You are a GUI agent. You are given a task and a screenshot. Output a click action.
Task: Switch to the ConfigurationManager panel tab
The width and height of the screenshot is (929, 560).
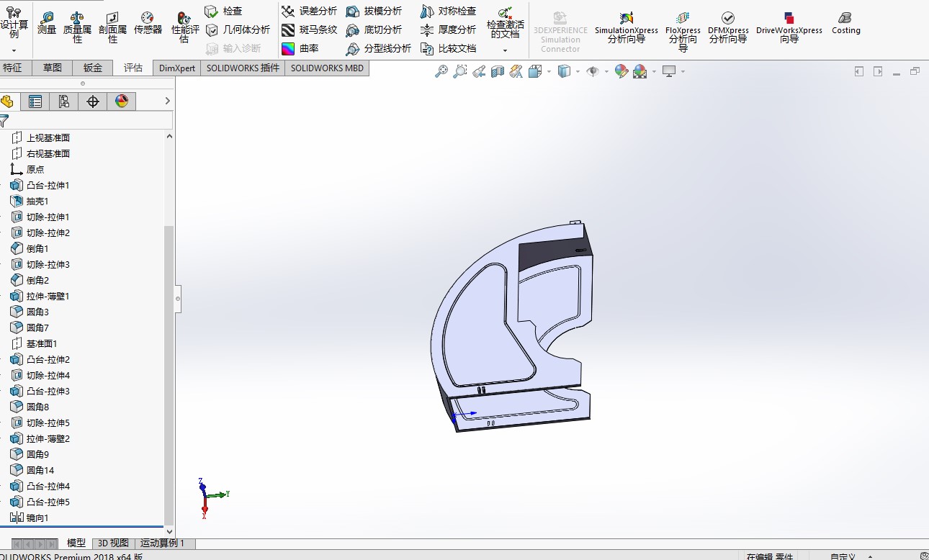(x=63, y=101)
